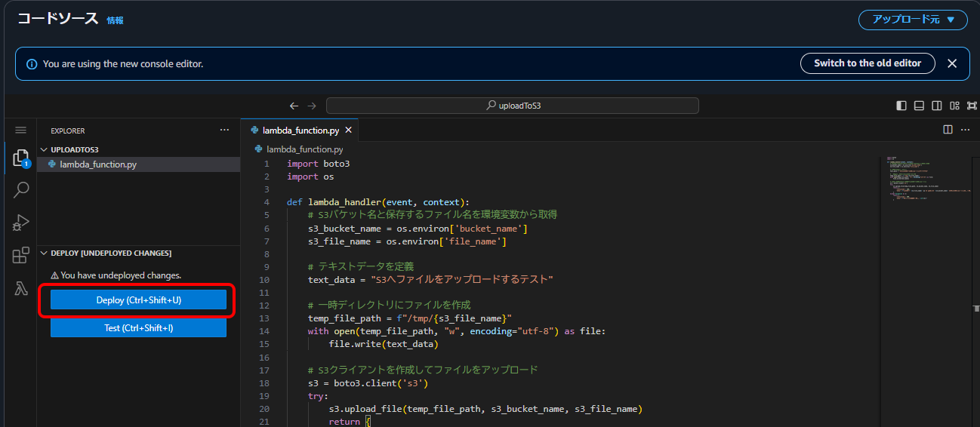This screenshot has width=980, height=427.
Task: Go back using the left arrow
Action: (x=294, y=106)
